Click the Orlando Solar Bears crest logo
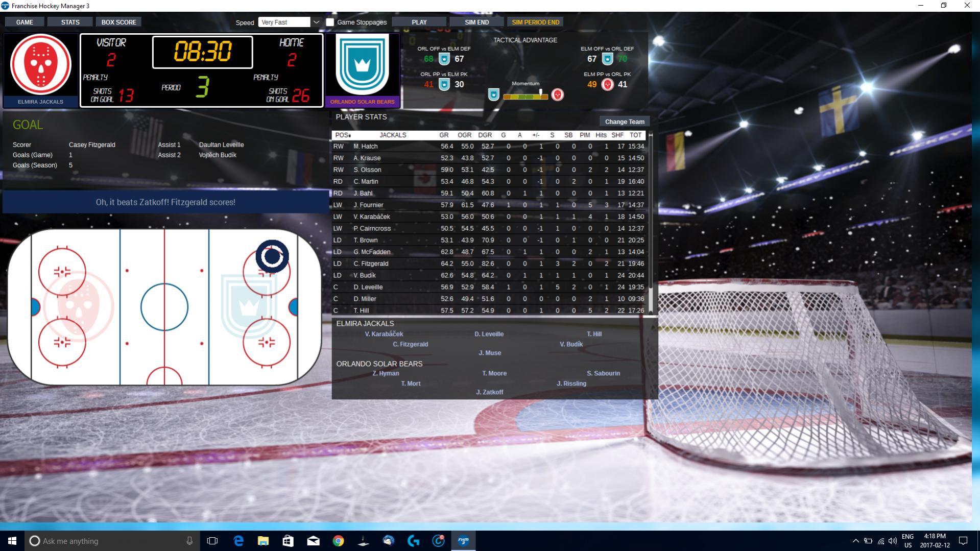The image size is (980, 551). coord(362,65)
